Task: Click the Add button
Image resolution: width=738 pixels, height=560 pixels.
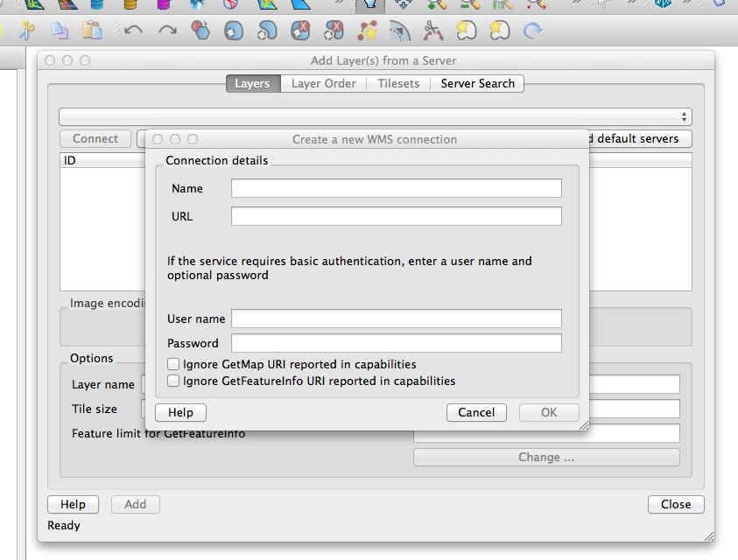Action: tap(136, 504)
